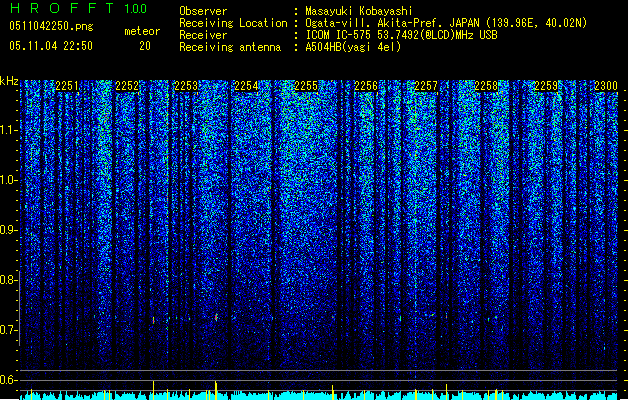Click the 2256 time marker
Viewport: 629px width, 400px height.
point(366,86)
